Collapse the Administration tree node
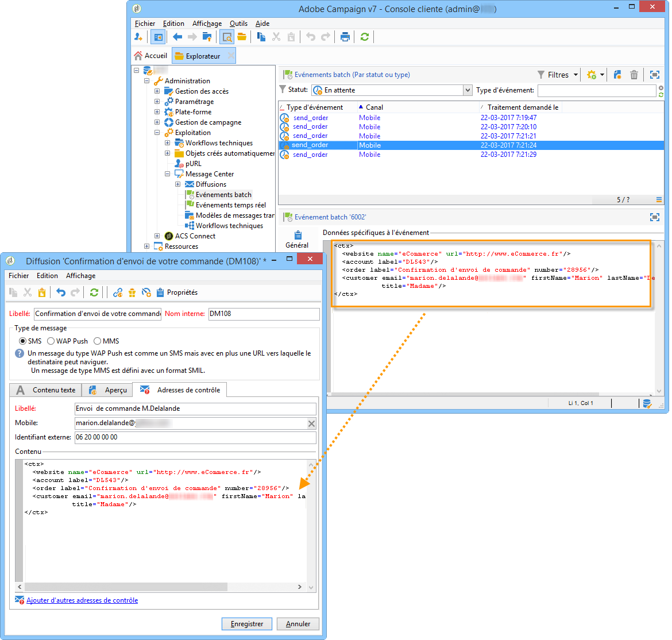Viewport: 672px width, 640px height. click(x=146, y=80)
